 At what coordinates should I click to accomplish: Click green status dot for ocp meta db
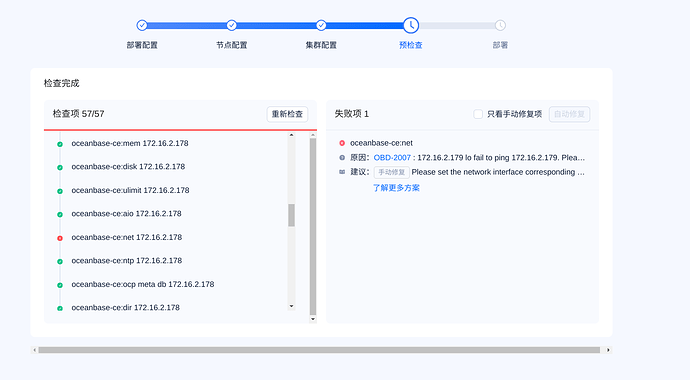pos(60,285)
